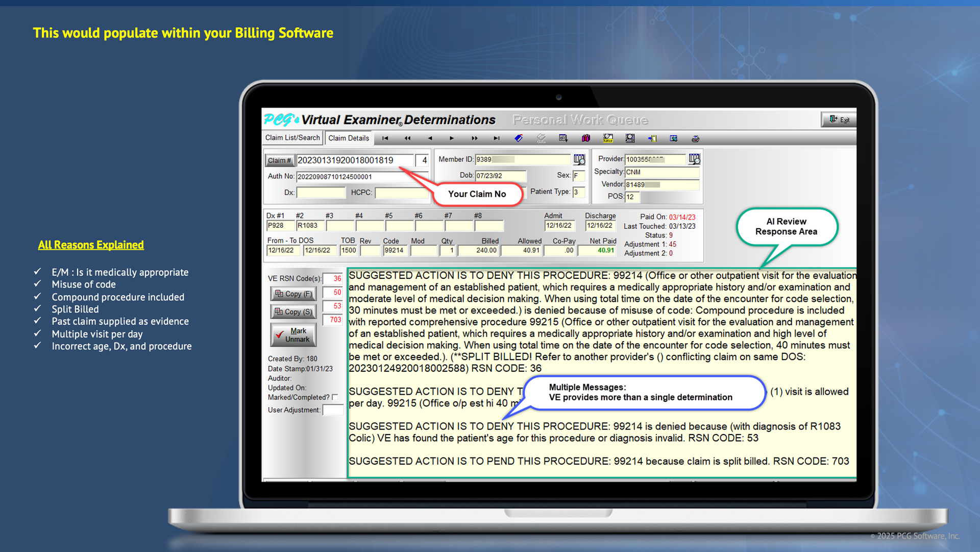Click the Mark/Unmark button
This screenshot has width=980, height=552.
point(293,335)
